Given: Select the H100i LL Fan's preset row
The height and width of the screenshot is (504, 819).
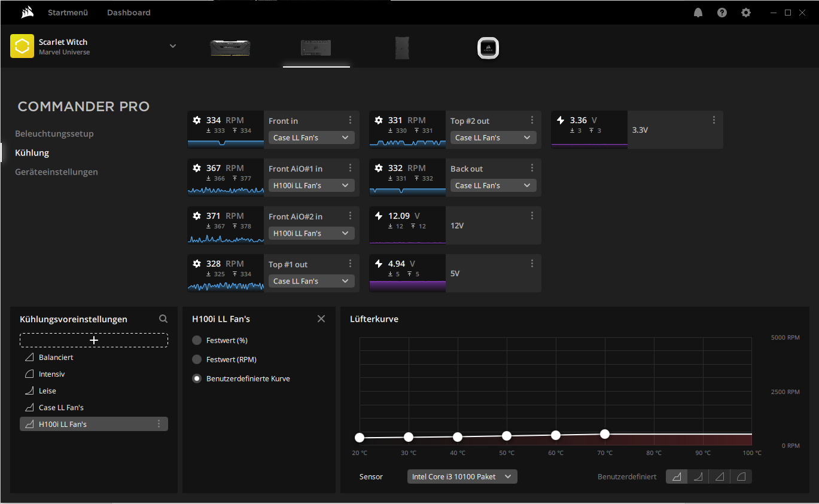Looking at the screenshot, I should 94,424.
